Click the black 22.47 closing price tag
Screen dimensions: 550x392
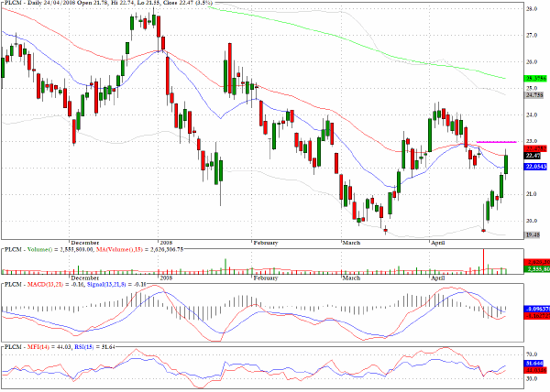(x=533, y=156)
